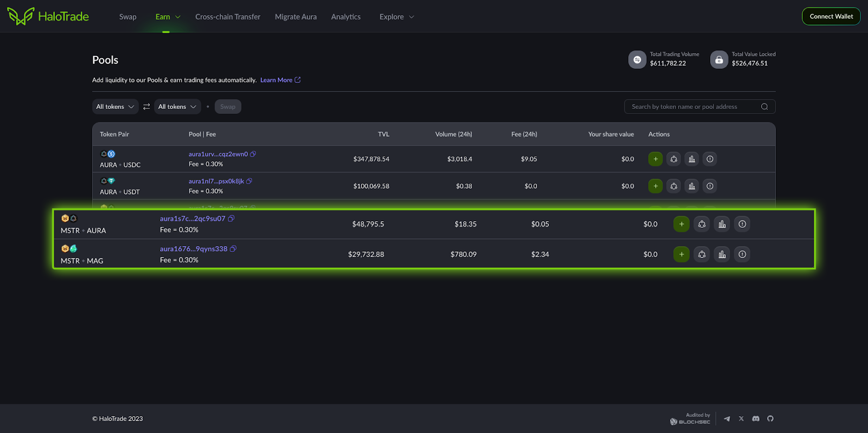Viewport: 868px width, 433px height.
Task: Expand the second All tokens dropdown
Action: click(177, 107)
